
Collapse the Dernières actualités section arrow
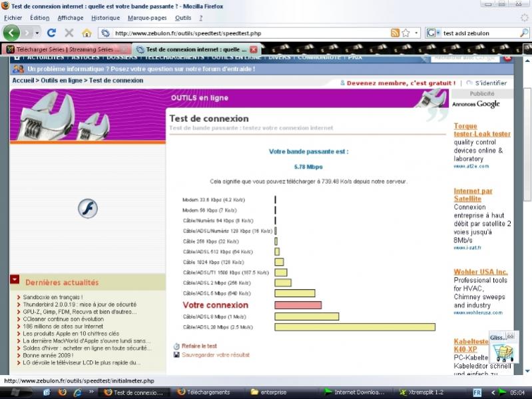click(15, 280)
